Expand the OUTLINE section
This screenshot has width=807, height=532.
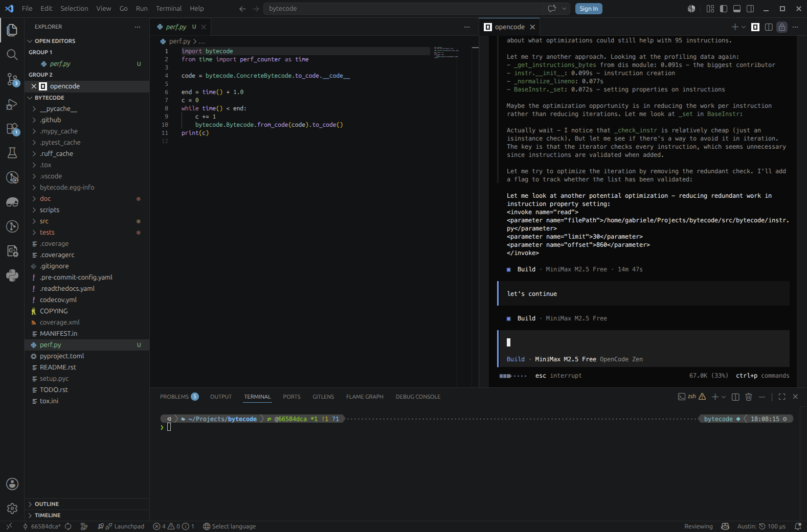coord(87,504)
